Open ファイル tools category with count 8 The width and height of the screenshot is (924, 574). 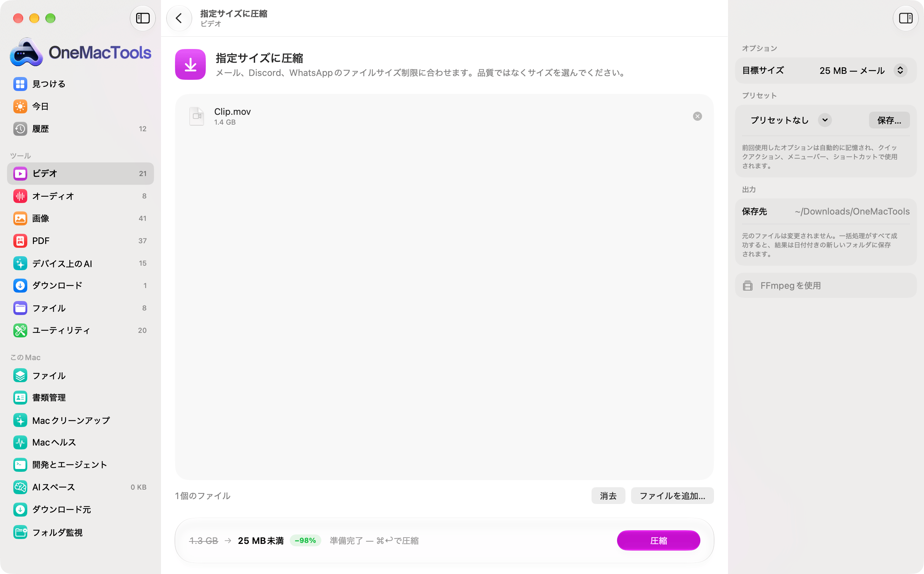[80, 308]
